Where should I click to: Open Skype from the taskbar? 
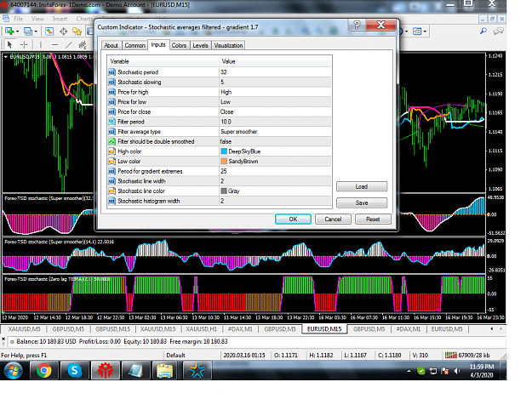(74, 370)
